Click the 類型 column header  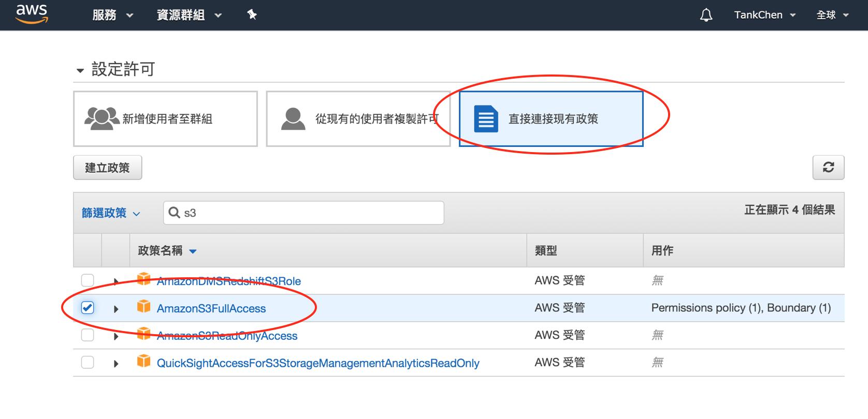(x=546, y=251)
